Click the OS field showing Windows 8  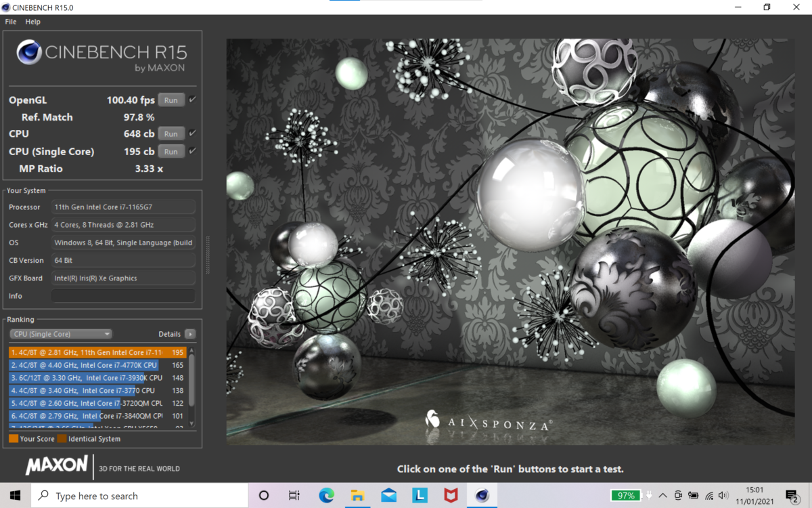pyautogui.click(x=123, y=242)
